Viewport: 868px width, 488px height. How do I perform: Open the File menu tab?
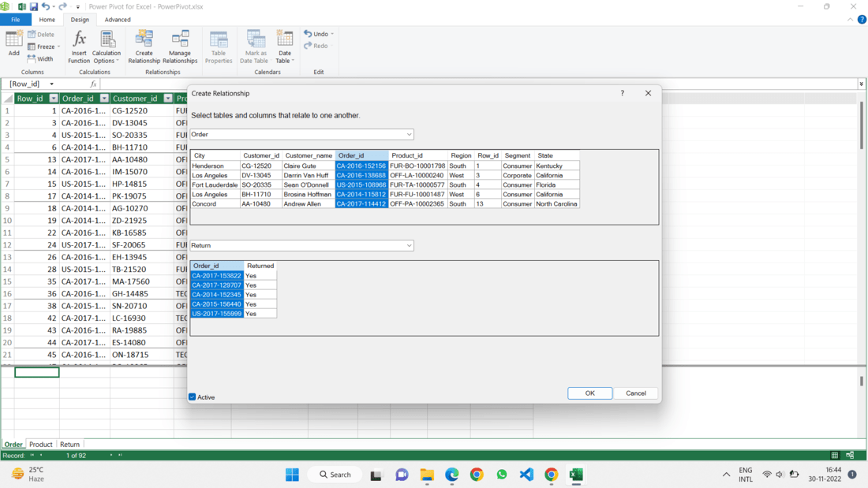coord(16,20)
